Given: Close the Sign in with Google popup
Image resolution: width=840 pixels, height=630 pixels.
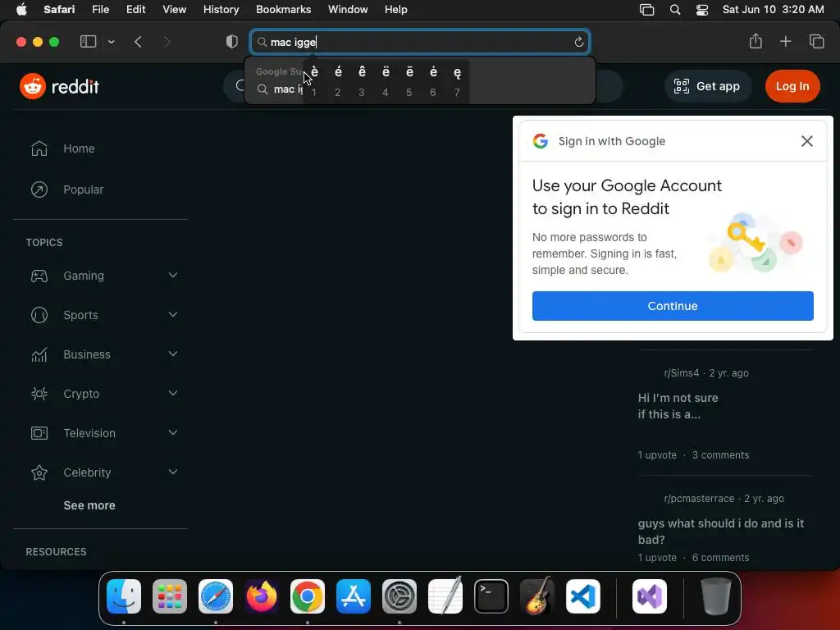Looking at the screenshot, I should click(x=807, y=141).
